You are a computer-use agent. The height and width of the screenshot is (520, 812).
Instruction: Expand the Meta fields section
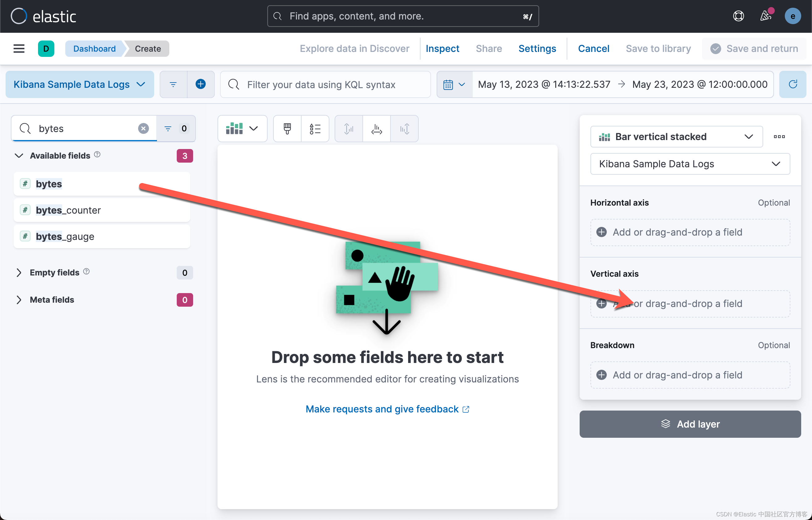click(x=19, y=300)
